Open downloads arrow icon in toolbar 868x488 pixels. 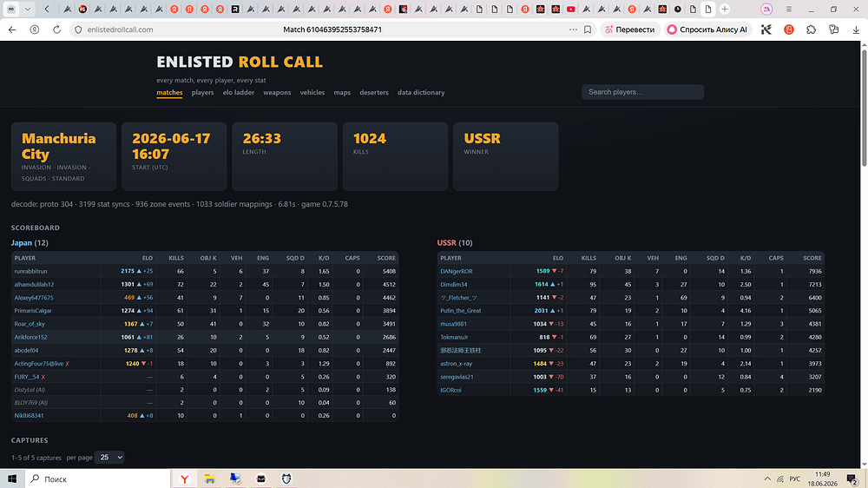[856, 30]
